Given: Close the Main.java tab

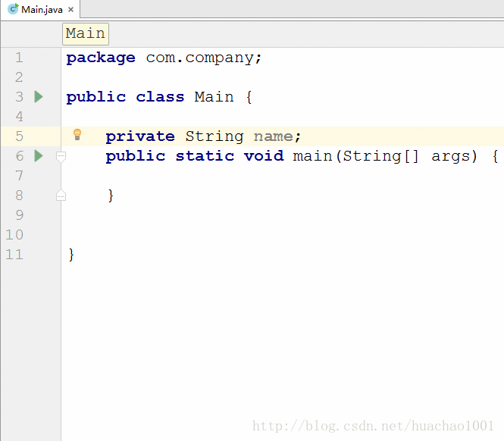Looking at the screenshot, I should pyautogui.click(x=70, y=10).
